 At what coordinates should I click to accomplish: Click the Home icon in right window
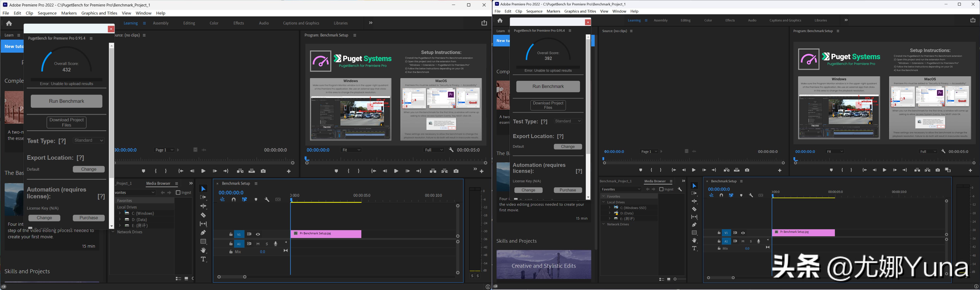(x=500, y=20)
